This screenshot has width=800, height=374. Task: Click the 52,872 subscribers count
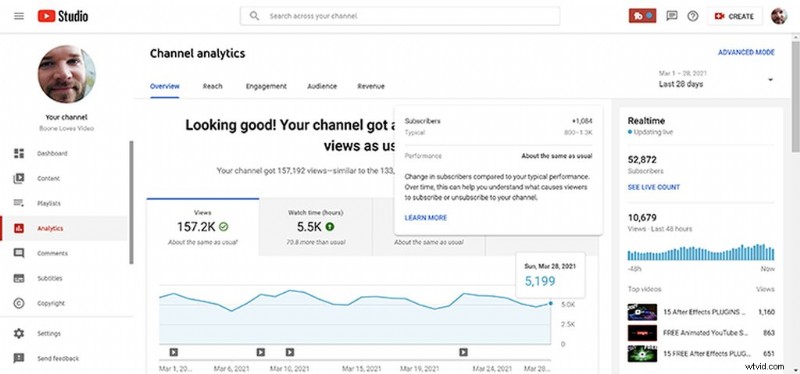642,160
